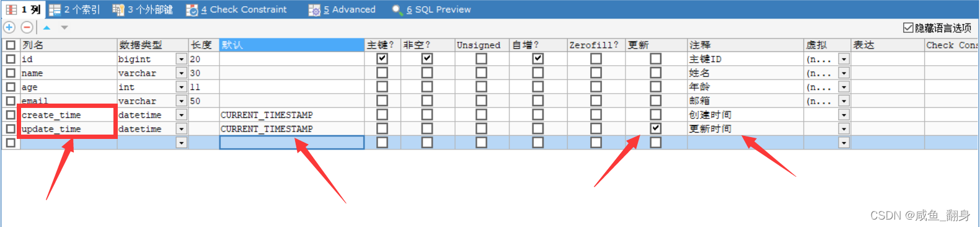Open the 3 个外部键 tab
Viewport: 980px width, 227px height.
[x=143, y=9]
